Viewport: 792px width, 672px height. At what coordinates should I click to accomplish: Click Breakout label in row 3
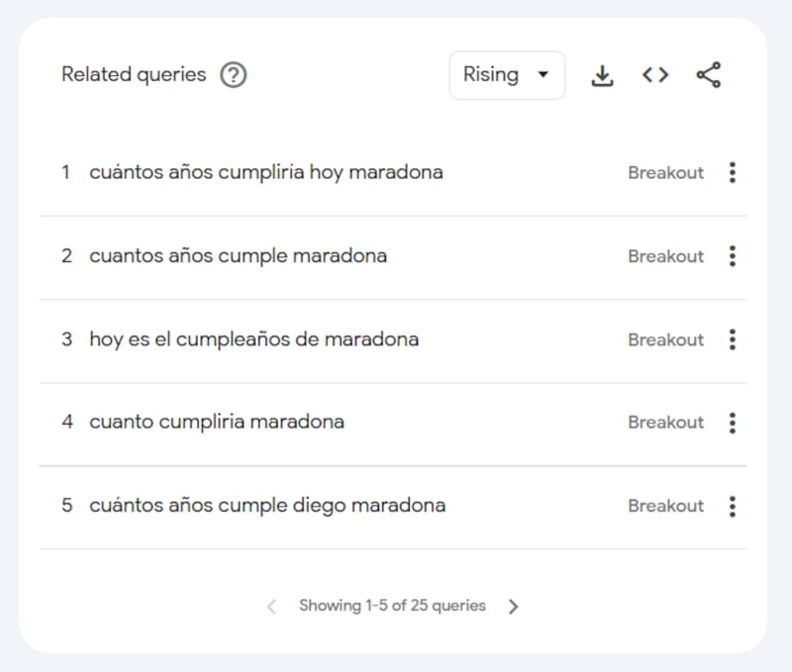tap(665, 339)
